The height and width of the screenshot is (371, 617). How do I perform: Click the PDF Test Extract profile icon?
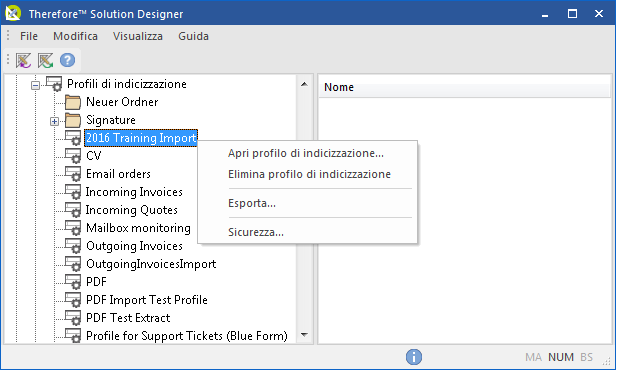[73, 318]
